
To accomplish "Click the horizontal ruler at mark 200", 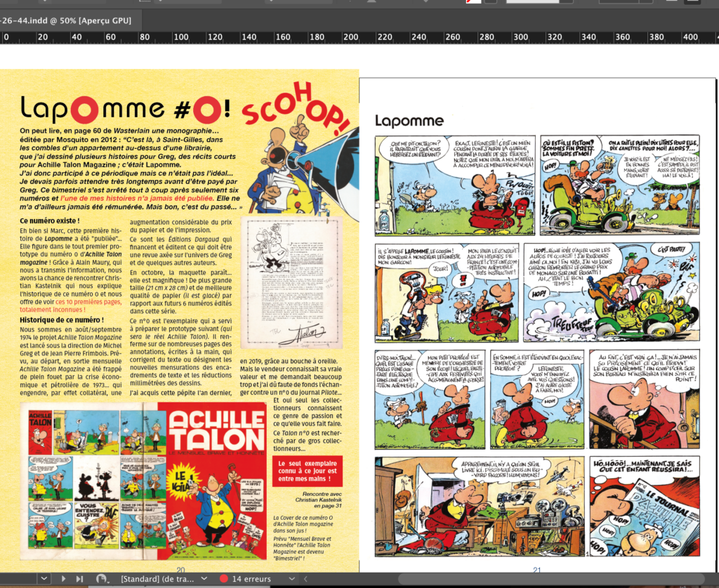I will click(x=351, y=38).
